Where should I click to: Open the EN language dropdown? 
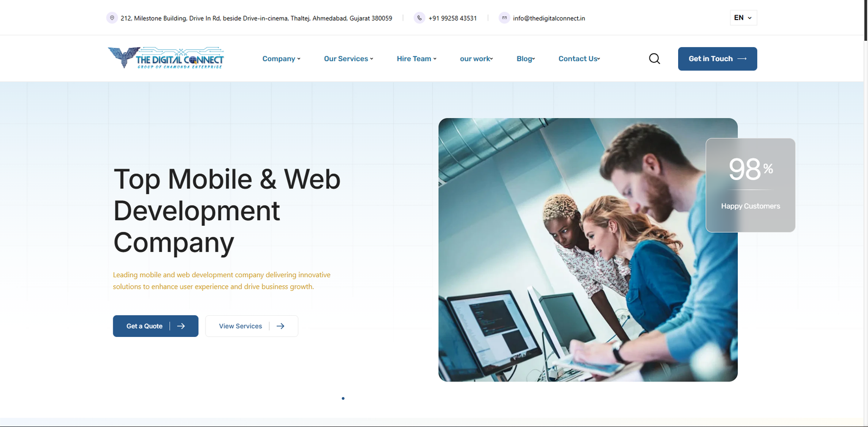point(743,18)
